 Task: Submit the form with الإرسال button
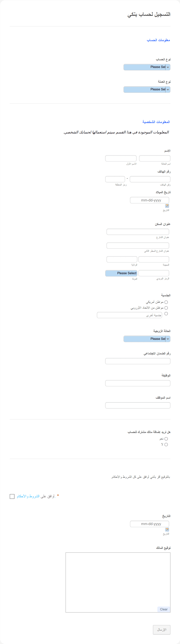162,630
